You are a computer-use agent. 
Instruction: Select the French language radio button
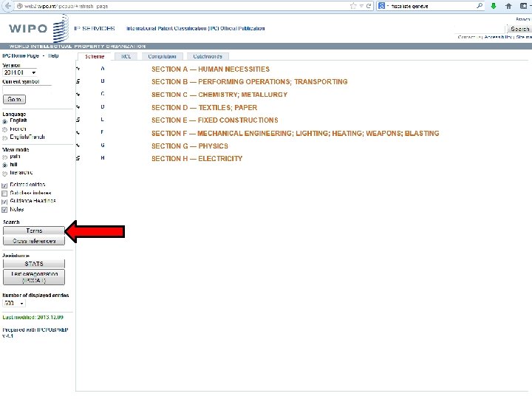tap(4, 129)
